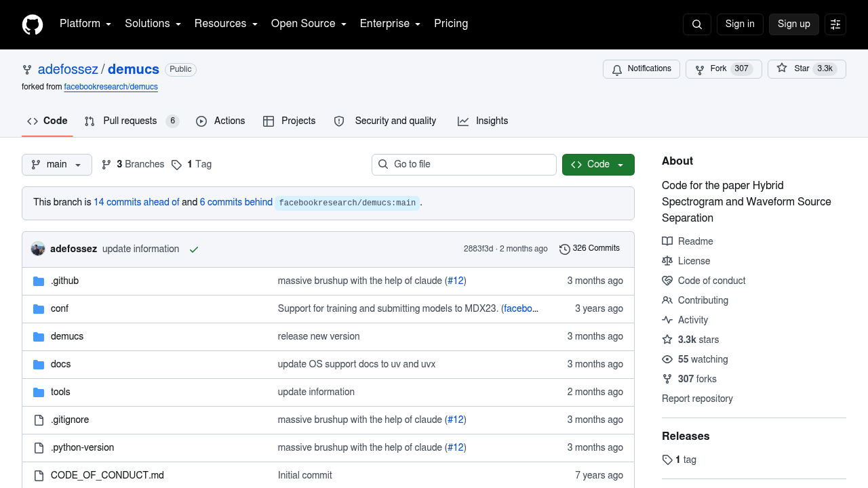Open the .python-version file
The height and width of the screenshot is (488, 868).
(x=83, y=447)
